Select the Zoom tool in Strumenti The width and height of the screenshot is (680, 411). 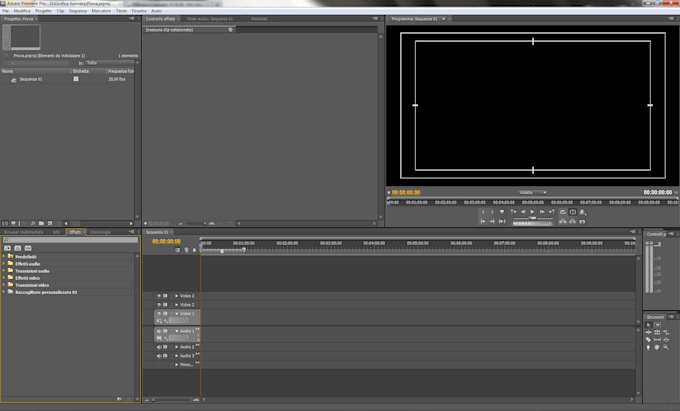pyautogui.click(x=666, y=347)
